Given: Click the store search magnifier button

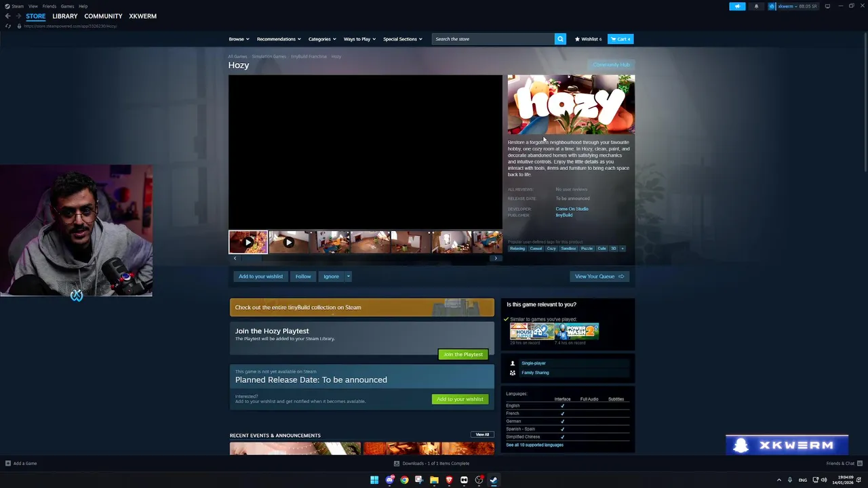Looking at the screenshot, I should (560, 39).
